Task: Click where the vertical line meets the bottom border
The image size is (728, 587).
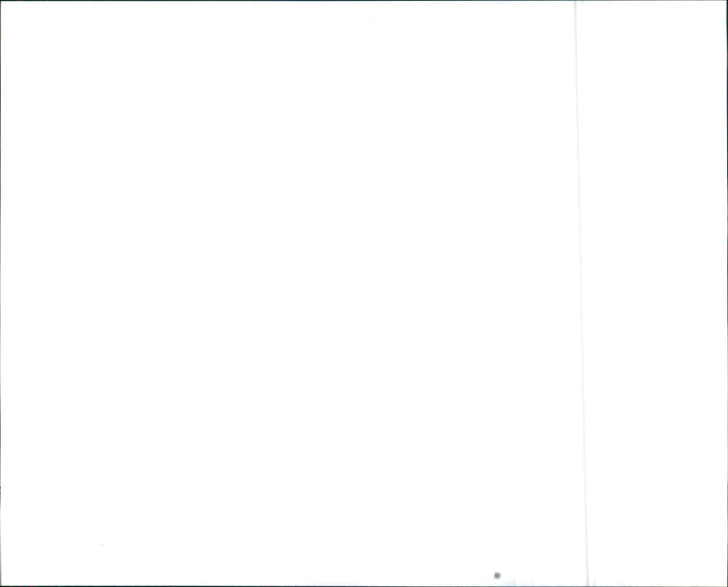Action: tap(588, 584)
